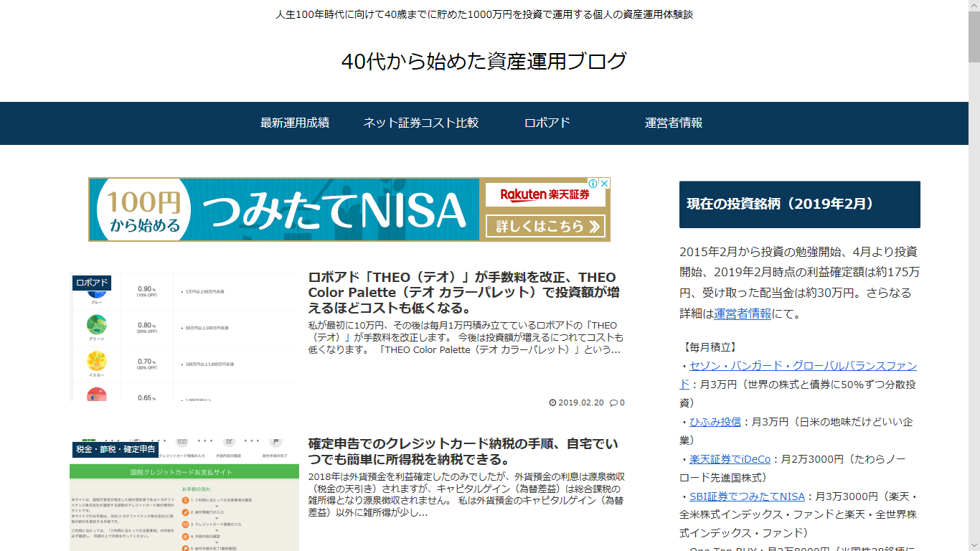980x551 pixels.
Task: Click the ロボアド category label on thumbnail
Action: [x=92, y=283]
